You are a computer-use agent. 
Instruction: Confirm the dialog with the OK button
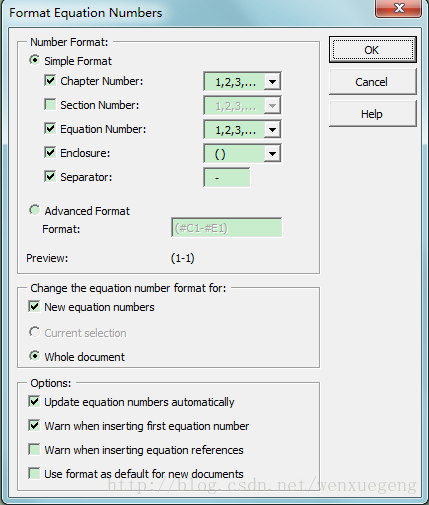coord(372,50)
